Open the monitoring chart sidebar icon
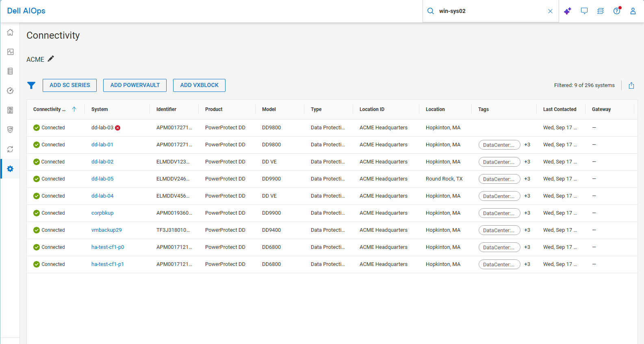The width and height of the screenshot is (644, 344). 10,52
